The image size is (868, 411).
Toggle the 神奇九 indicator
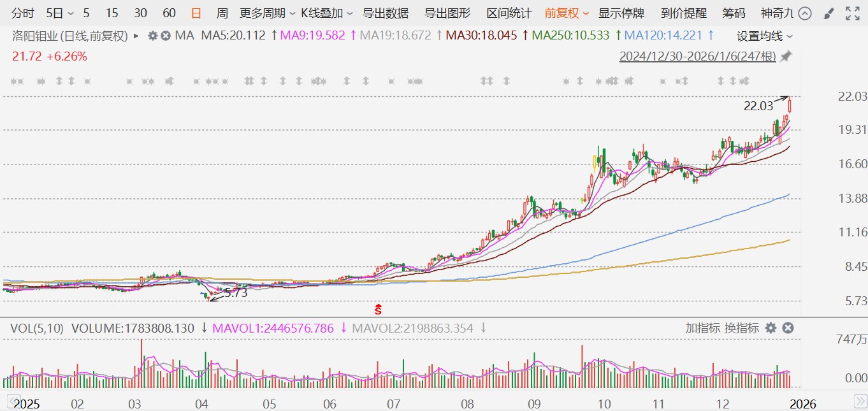pos(777,13)
